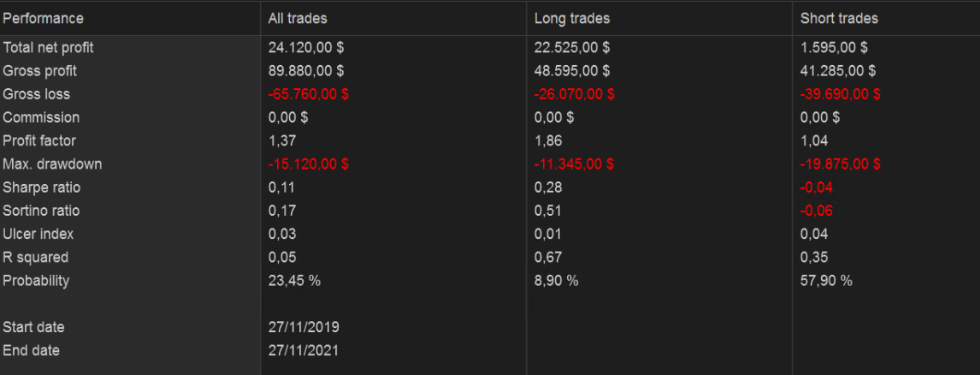
Task: Click the Max. drawdown row label
Action: click(53, 164)
